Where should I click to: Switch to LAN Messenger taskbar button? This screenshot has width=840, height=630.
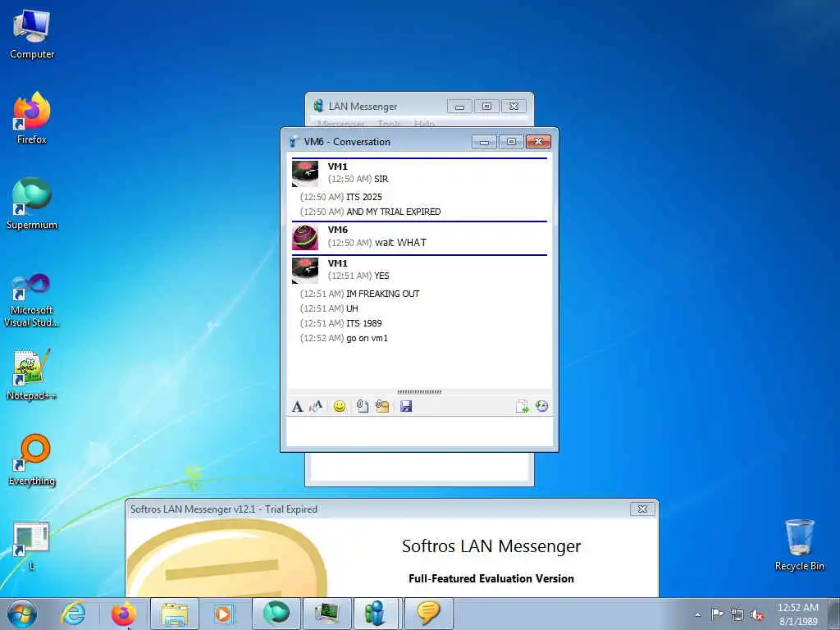[x=376, y=614]
